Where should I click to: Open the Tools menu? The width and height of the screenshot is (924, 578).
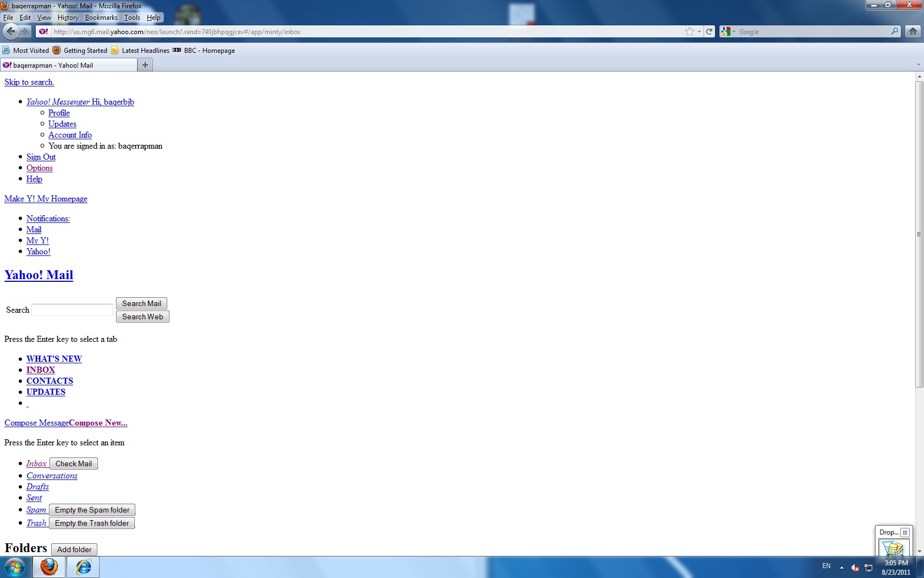[x=132, y=17]
